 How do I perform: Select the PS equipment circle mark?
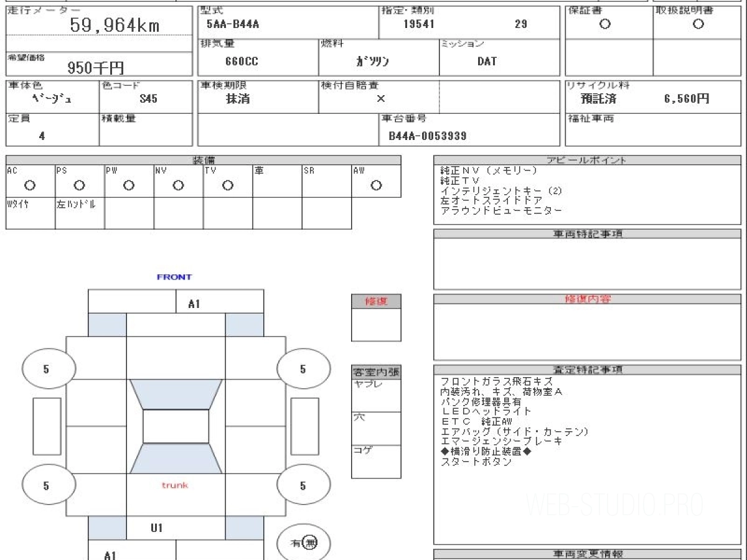79,185
